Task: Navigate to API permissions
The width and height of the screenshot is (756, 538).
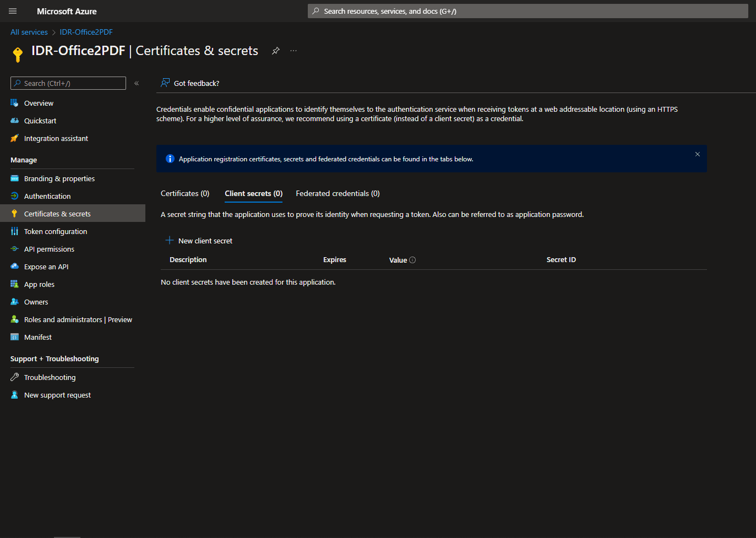Action: (x=49, y=249)
